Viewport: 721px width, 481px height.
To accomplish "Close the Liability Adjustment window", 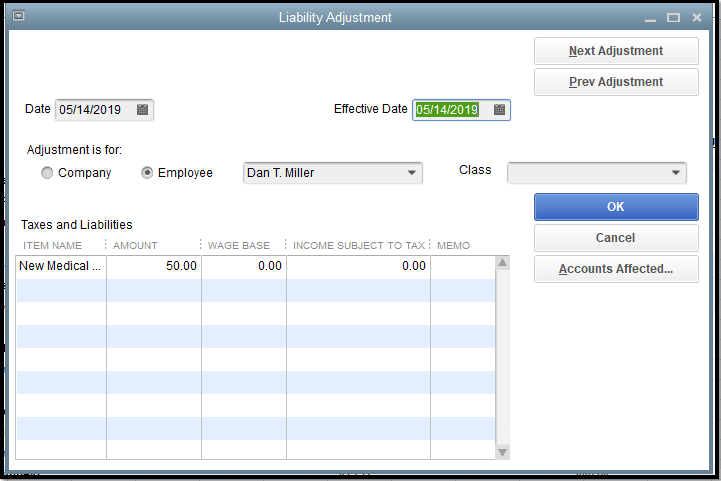I will [697, 18].
